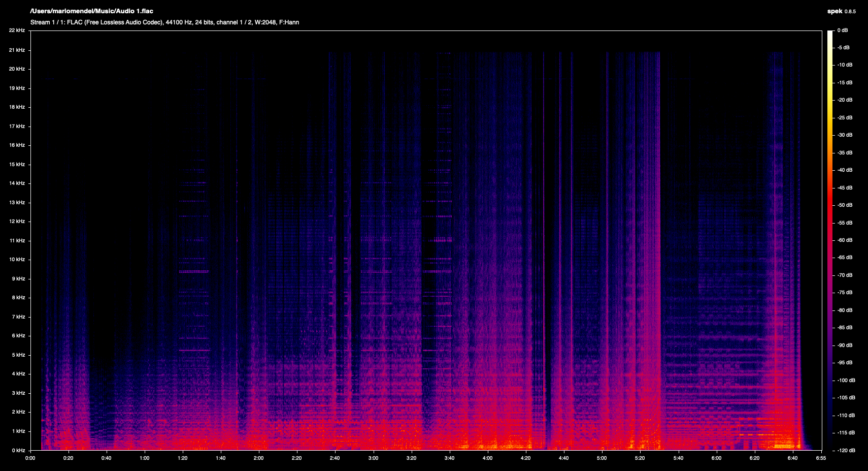Click the 5 kHz frequency axis label
This screenshot has height=471, width=868.
[18, 355]
